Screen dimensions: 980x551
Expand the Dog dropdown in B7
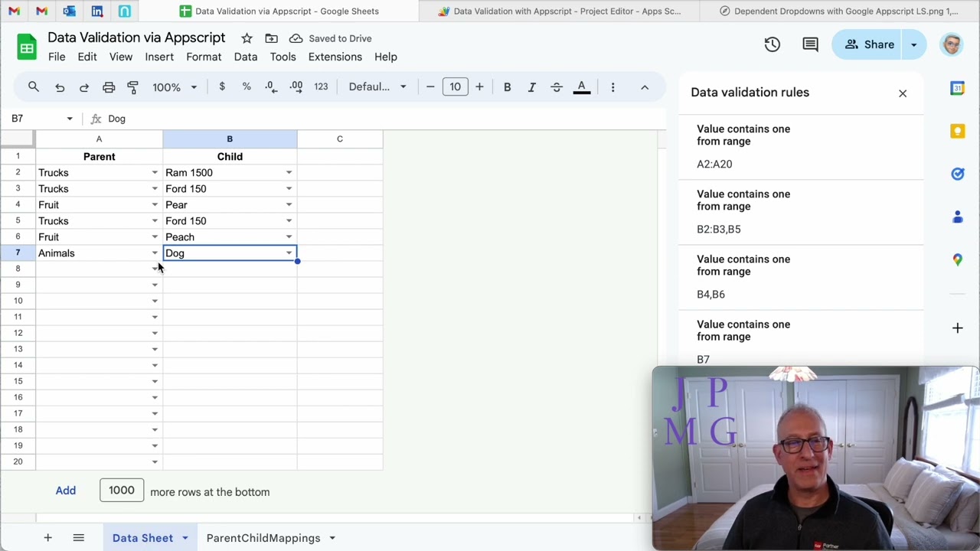coord(289,253)
